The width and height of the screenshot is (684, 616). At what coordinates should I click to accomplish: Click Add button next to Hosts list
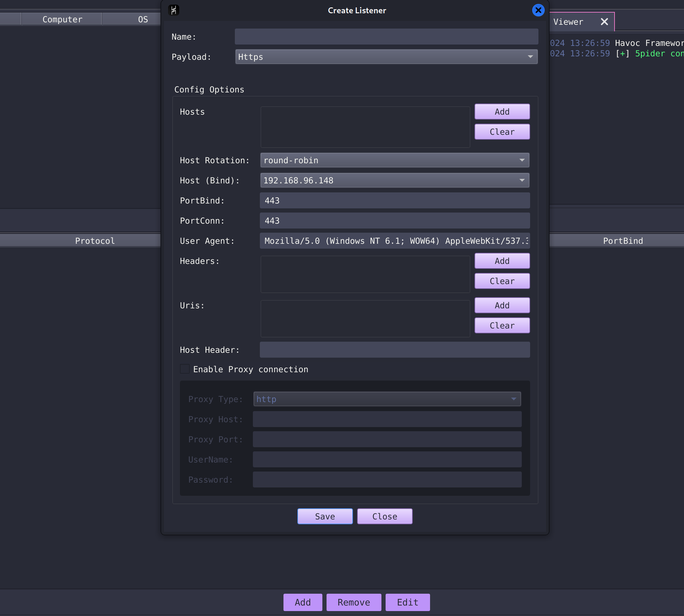pos(502,112)
